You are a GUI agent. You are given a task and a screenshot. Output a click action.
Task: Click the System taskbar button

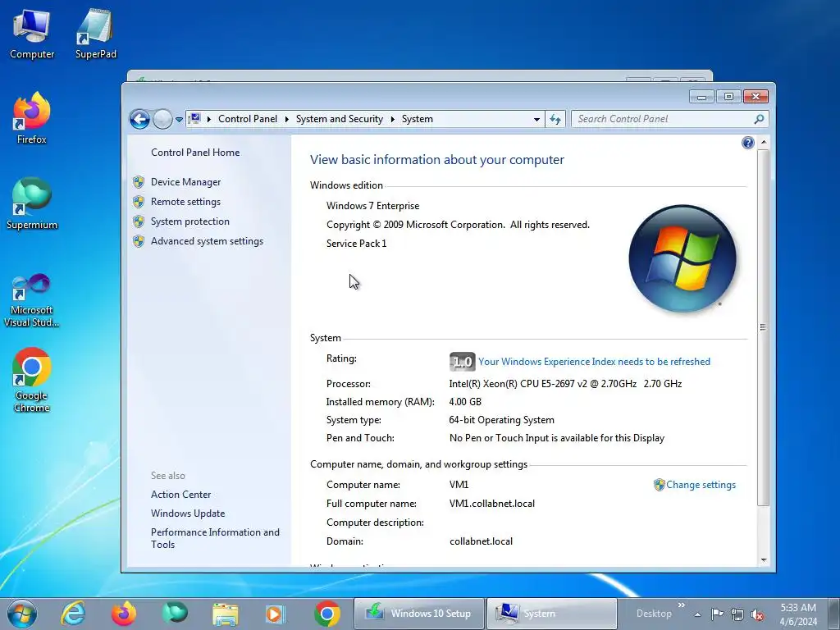click(552, 614)
